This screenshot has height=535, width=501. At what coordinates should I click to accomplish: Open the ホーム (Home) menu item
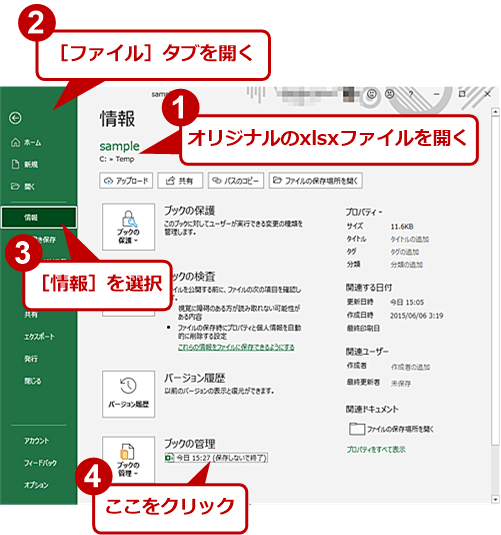click(x=26, y=142)
